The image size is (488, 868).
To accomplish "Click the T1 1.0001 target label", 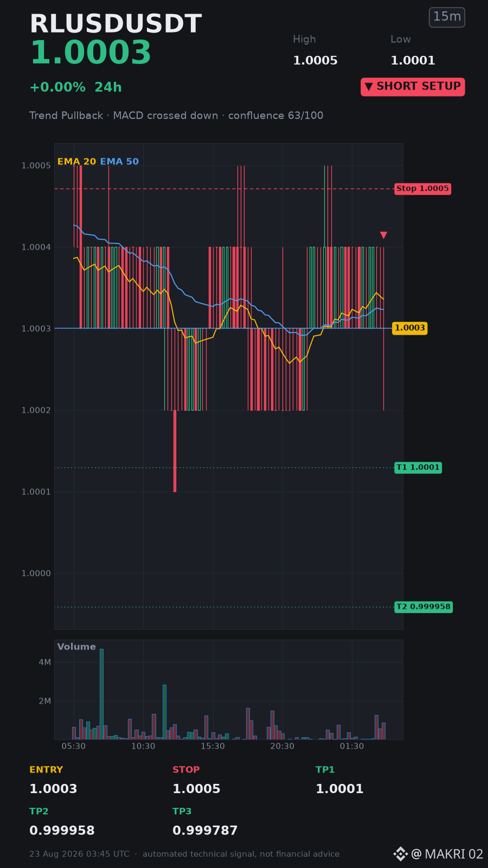I will point(418,468).
